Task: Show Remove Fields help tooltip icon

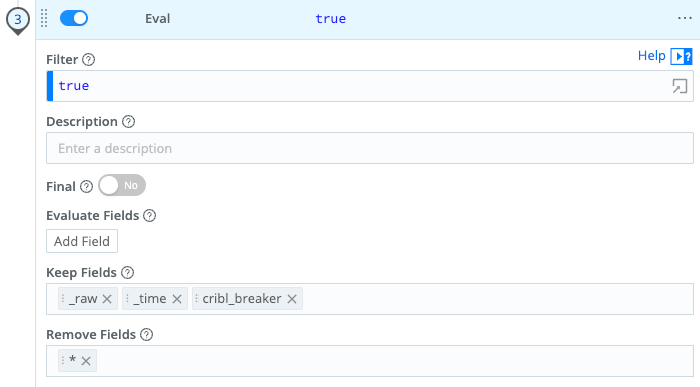Action: [x=146, y=334]
